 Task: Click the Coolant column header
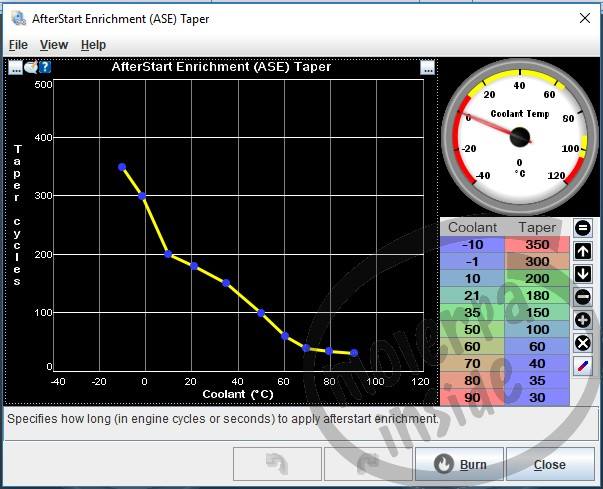tap(472, 227)
